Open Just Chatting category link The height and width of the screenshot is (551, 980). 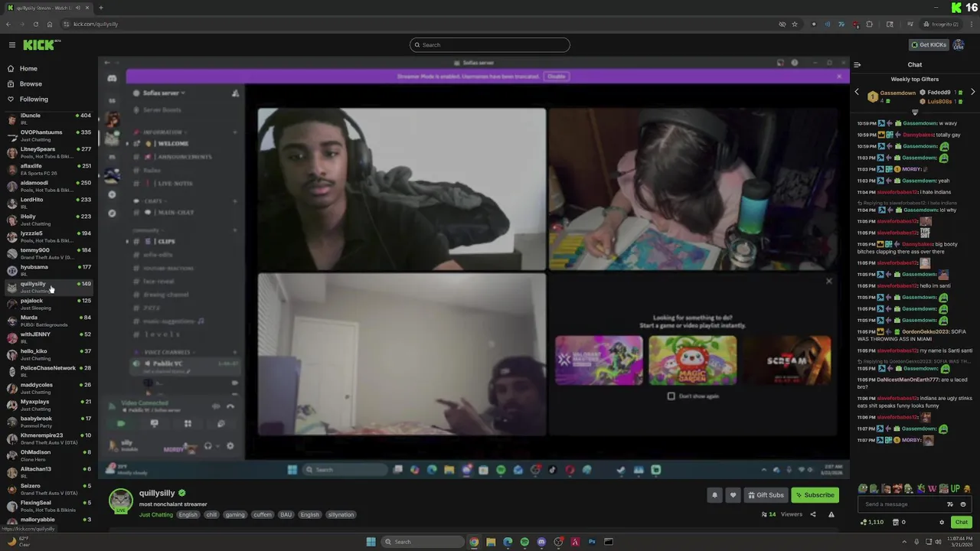[x=156, y=515]
